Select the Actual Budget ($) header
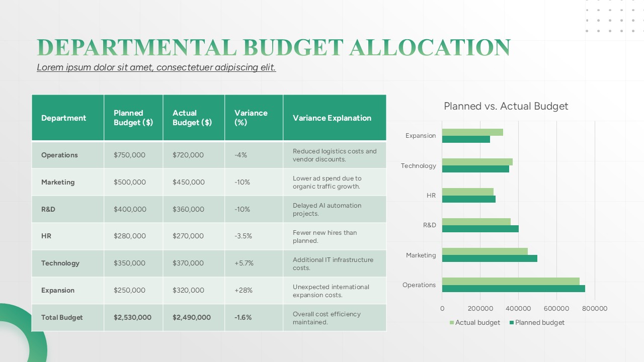644x362 pixels. (x=194, y=118)
